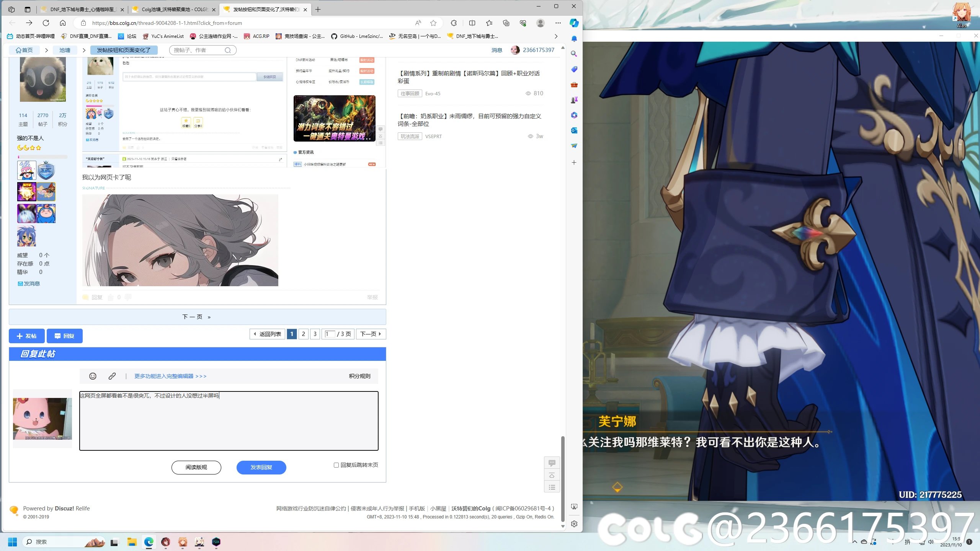Image resolution: width=980 pixels, height=551 pixels.
Task: Show hidden system tray icons chevron
Action: (x=854, y=542)
